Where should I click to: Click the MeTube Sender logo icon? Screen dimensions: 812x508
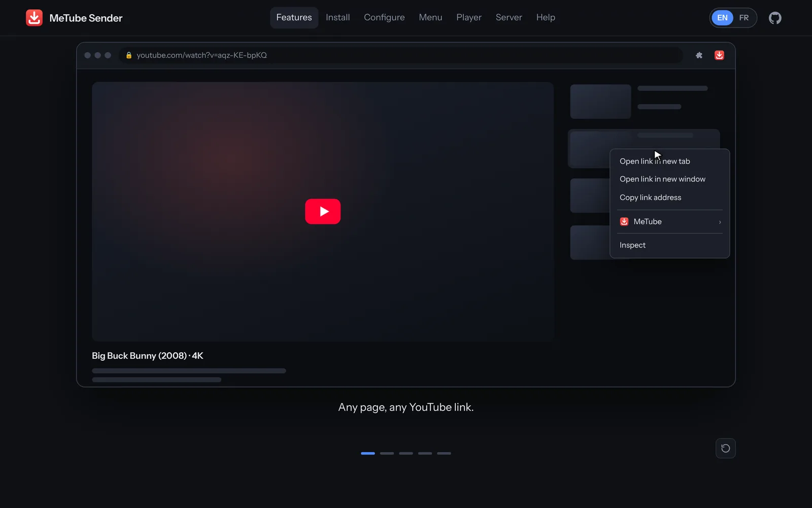(34, 18)
